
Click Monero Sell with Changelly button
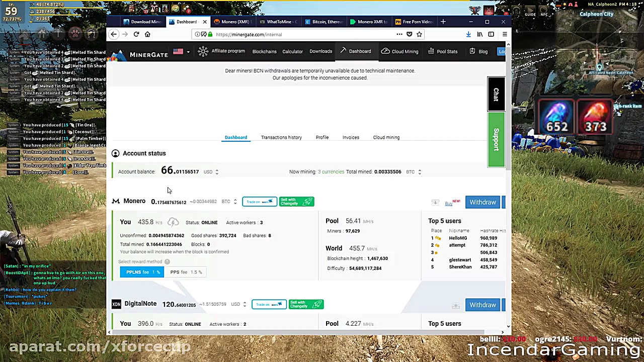[296, 202]
